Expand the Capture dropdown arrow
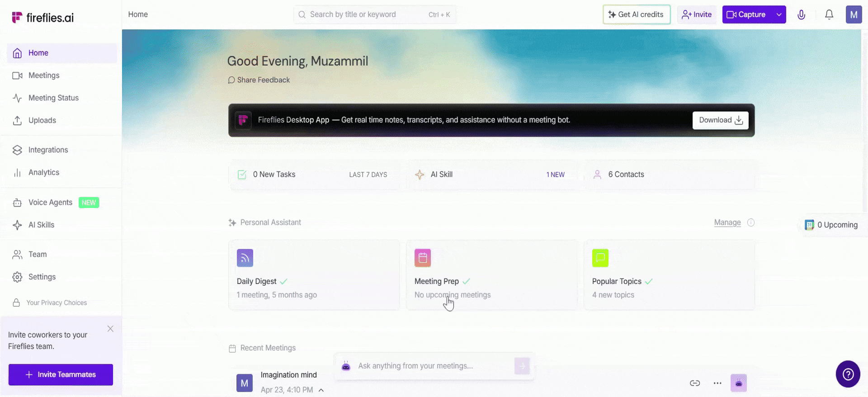Image resolution: width=868 pixels, height=397 pixels. pyautogui.click(x=779, y=14)
